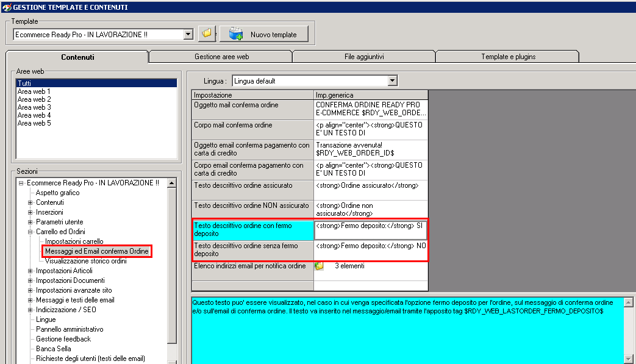The width and height of the screenshot is (636, 364).
Task: Edit Ordine assicurato strong value cell
Action: [371, 190]
